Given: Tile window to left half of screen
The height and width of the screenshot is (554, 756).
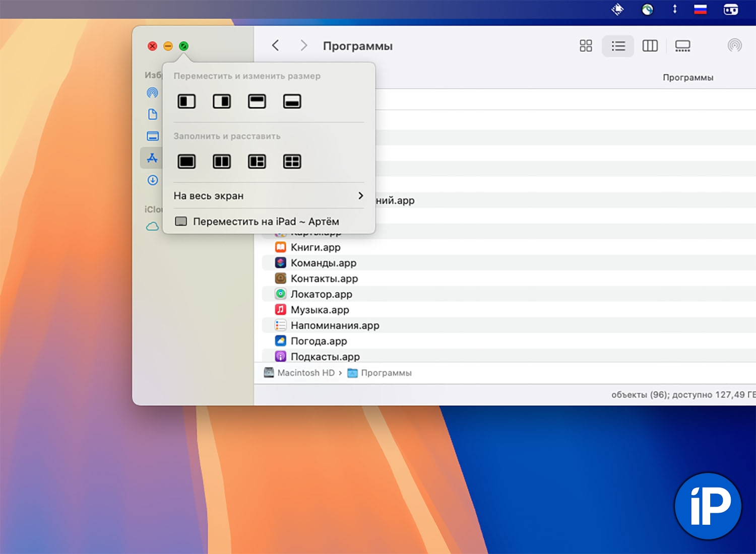Looking at the screenshot, I should point(186,102).
